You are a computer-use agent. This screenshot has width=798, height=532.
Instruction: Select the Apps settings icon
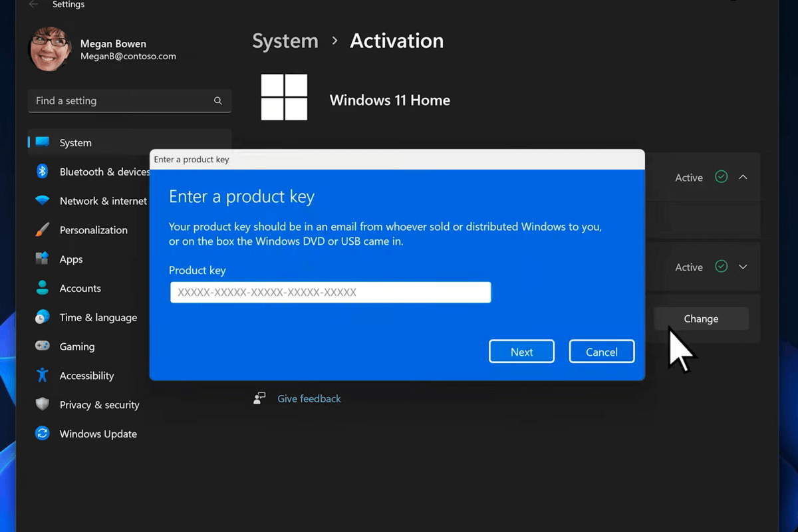pos(41,259)
